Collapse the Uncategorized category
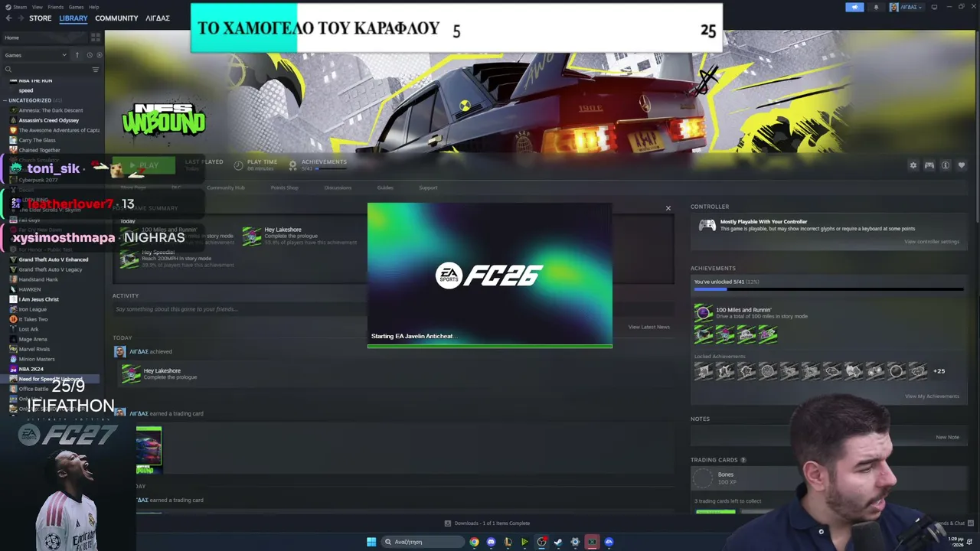 point(5,100)
